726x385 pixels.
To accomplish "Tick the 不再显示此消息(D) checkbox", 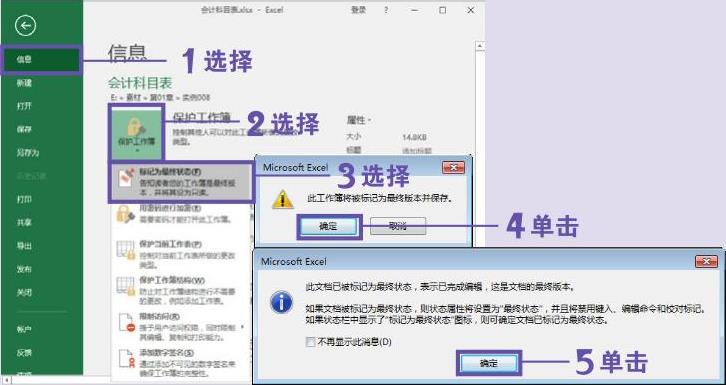I will [310, 342].
